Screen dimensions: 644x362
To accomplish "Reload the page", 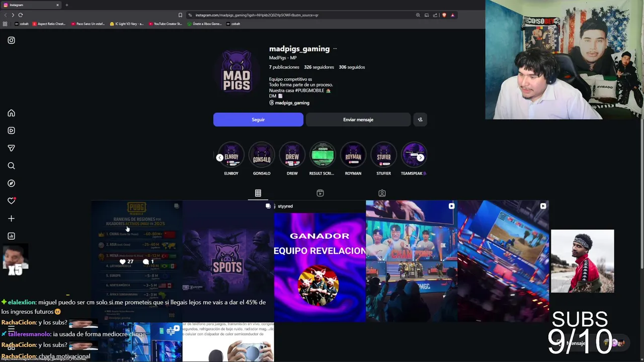I will pos(21,15).
